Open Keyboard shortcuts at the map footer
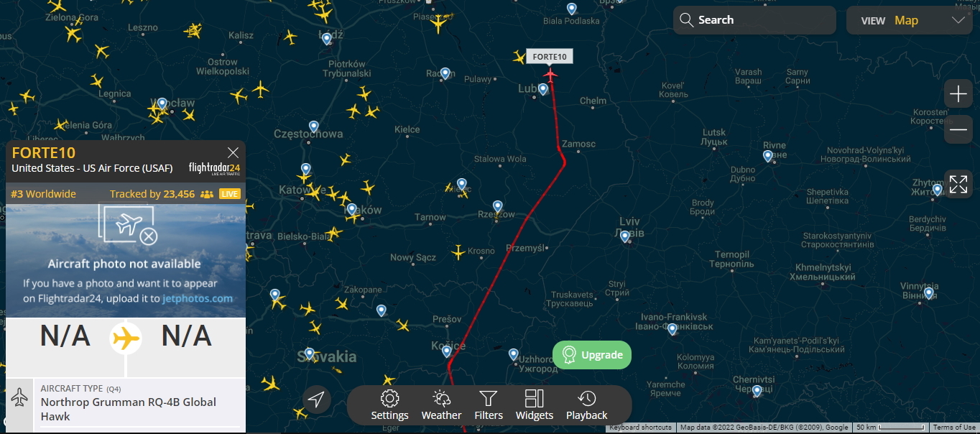This screenshot has height=434, width=980. pyautogui.click(x=639, y=428)
